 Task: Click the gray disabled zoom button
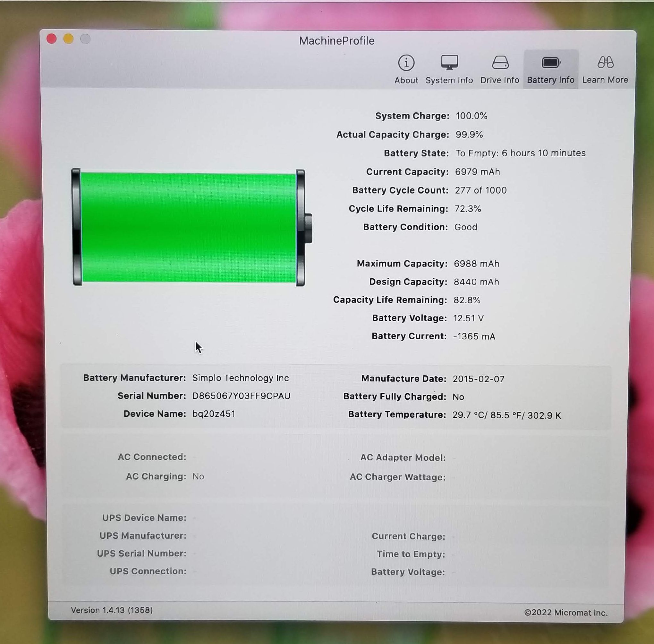point(85,39)
